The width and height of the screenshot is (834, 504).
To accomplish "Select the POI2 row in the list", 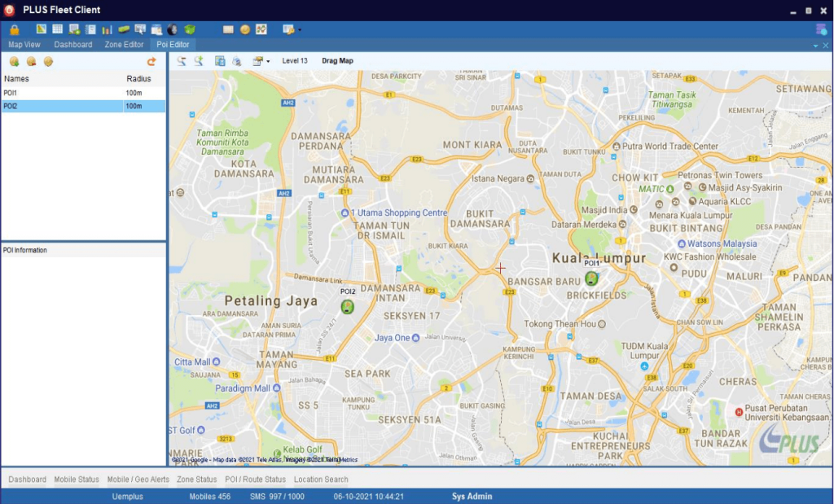I will point(84,107).
